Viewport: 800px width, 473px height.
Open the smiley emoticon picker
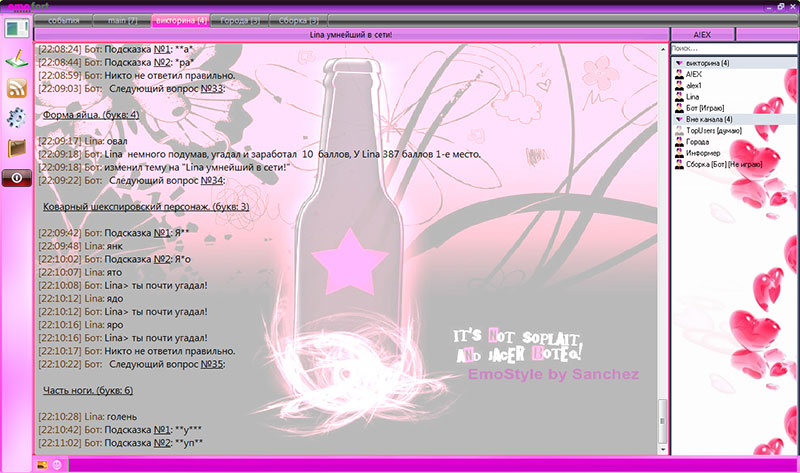(x=57, y=464)
